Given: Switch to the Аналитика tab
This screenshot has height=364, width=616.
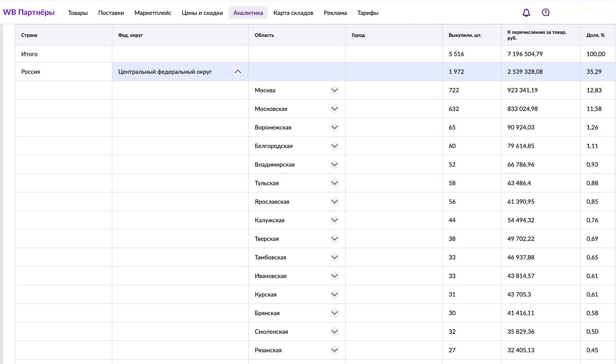Looking at the screenshot, I should [248, 13].
